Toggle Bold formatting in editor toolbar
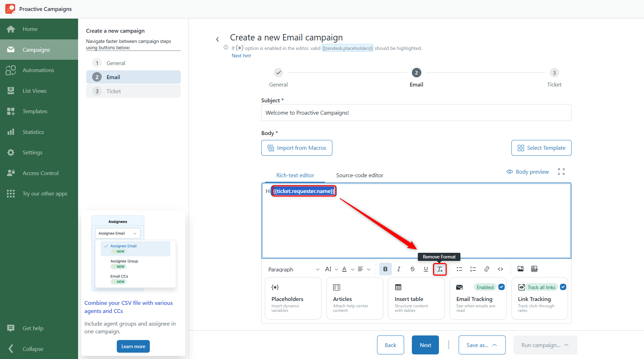 point(385,269)
